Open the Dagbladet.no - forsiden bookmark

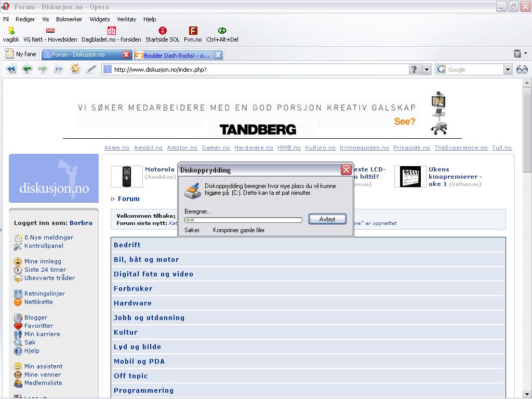coord(111,35)
